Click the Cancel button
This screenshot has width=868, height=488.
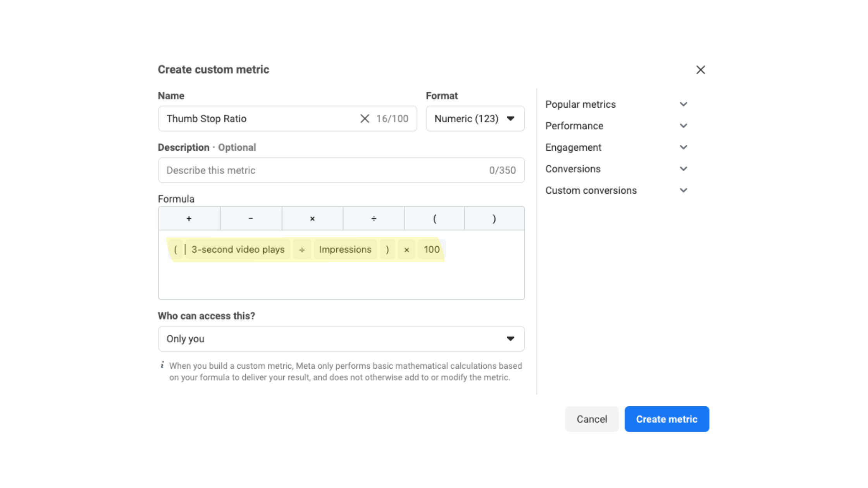click(x=592, y=419)
